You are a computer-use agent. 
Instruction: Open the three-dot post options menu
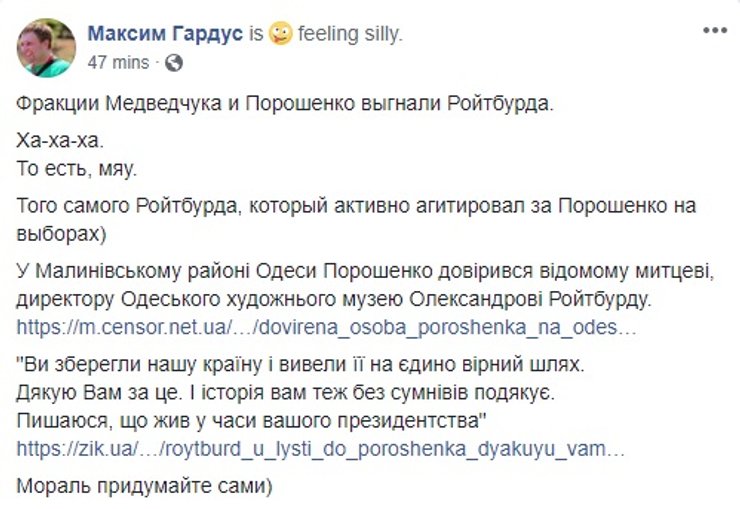click(x=714, y=31)
